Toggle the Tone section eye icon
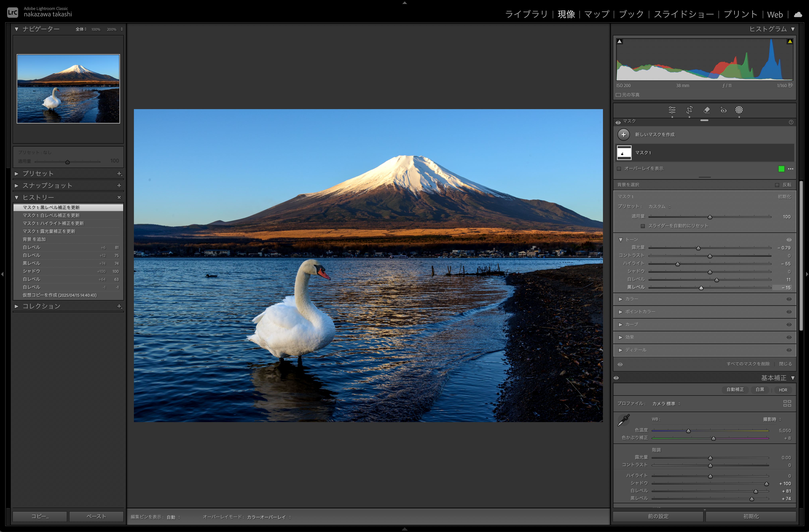This screenshot has width=809, height=532. point(789,240)
